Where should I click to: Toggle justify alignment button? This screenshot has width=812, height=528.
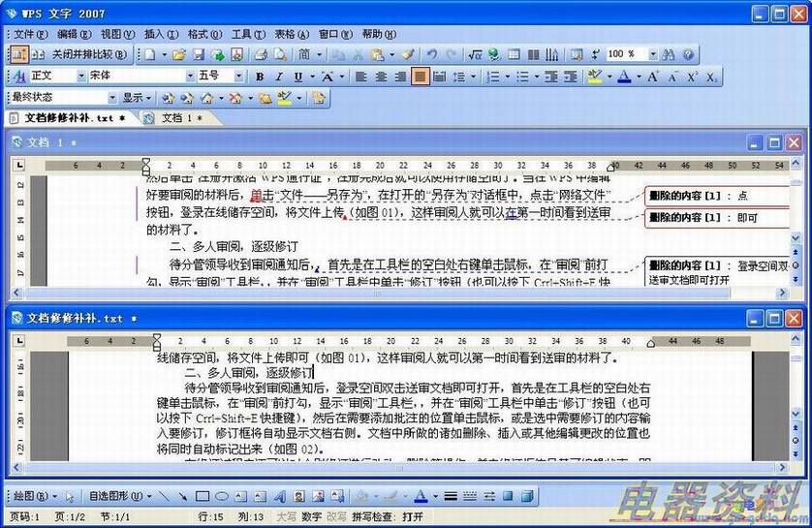tap(420, 77)
